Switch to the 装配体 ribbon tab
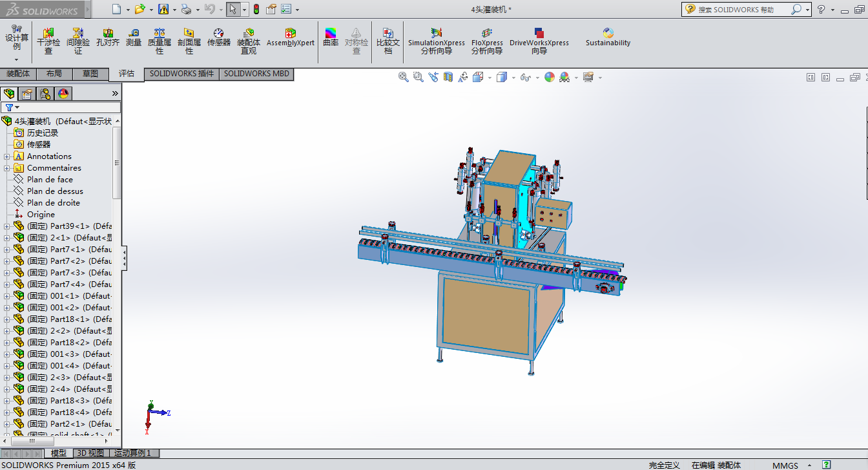 coord(18,74)
